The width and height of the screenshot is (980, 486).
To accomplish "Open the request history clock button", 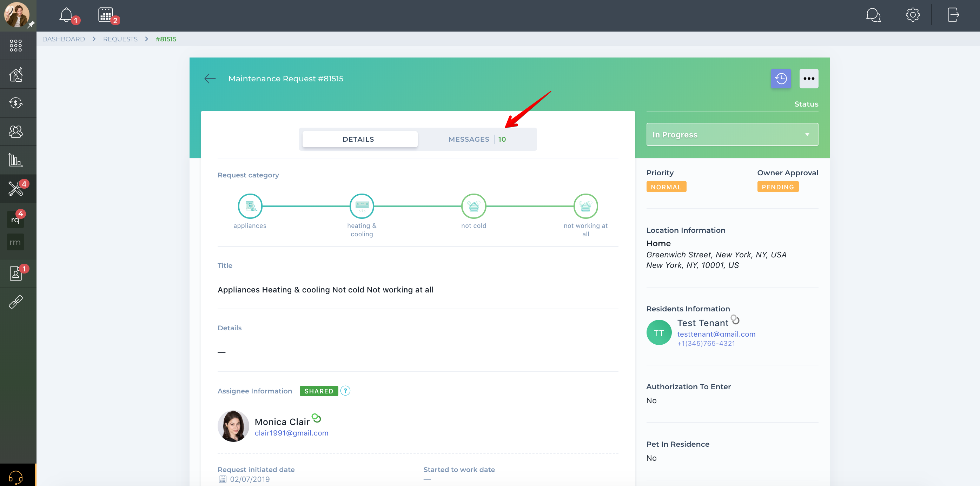I will click(781, 79).
